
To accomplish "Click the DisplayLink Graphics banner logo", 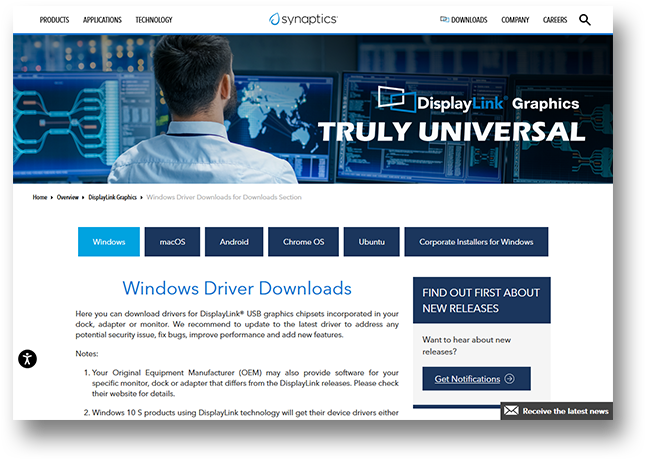I will (x=479, y=100).
